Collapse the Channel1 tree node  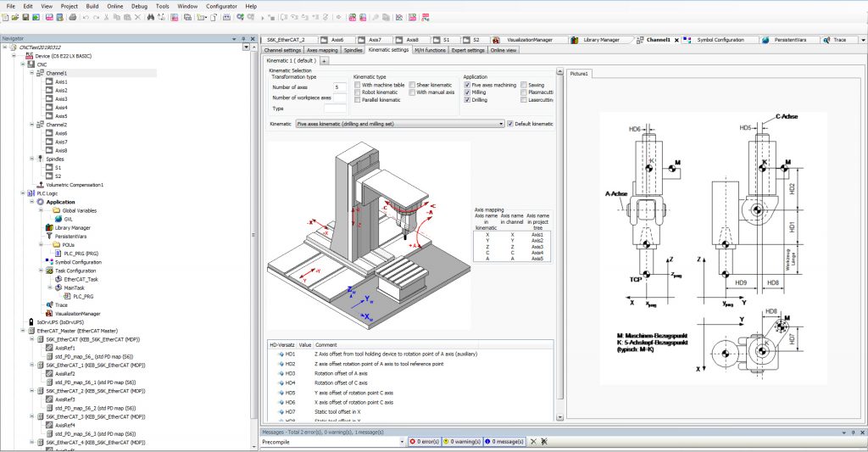click(31, 73)
